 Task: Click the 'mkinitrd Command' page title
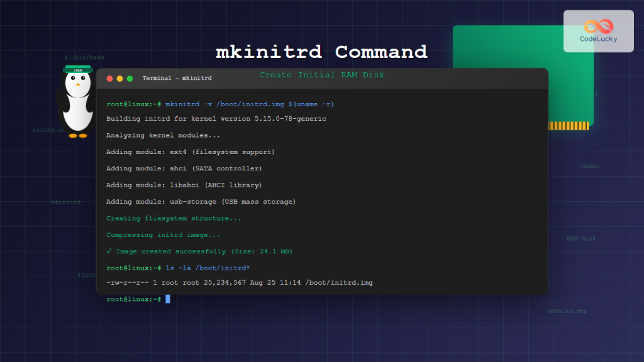tap(321, 52)
